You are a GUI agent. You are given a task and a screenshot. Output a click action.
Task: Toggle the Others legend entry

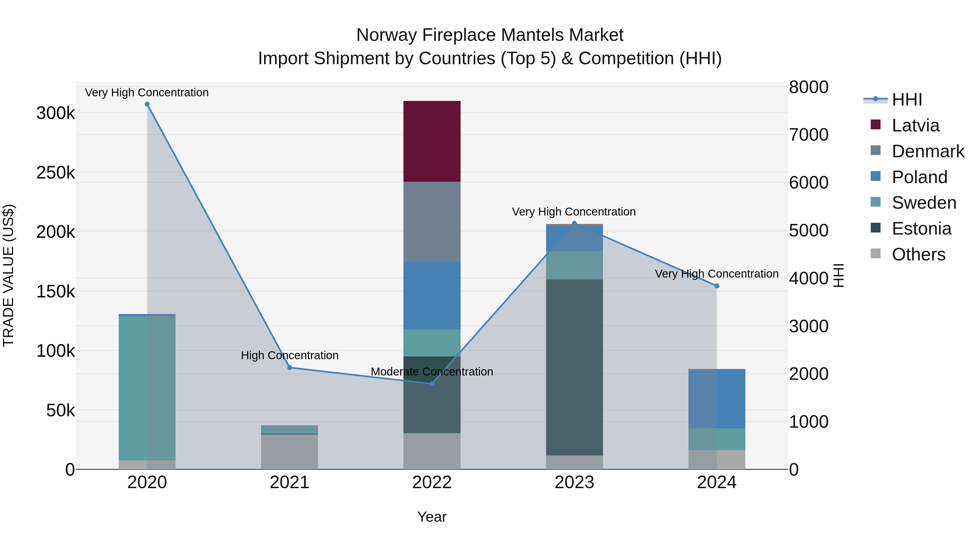pos(908,254)
